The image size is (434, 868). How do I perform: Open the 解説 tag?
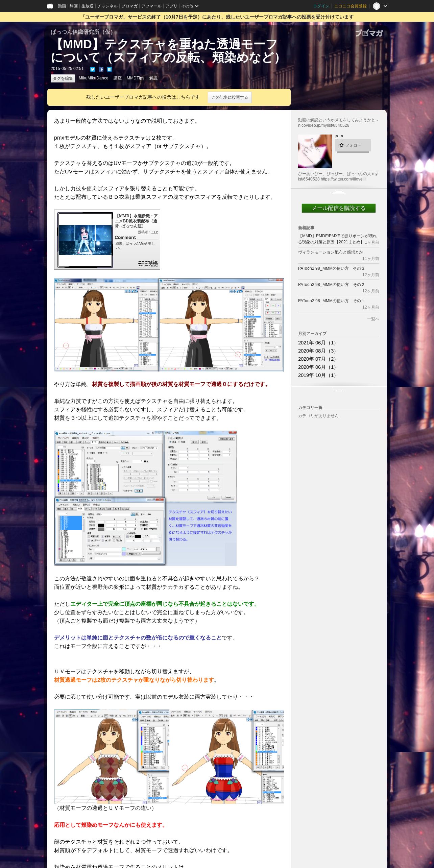(x=153, y=78)
